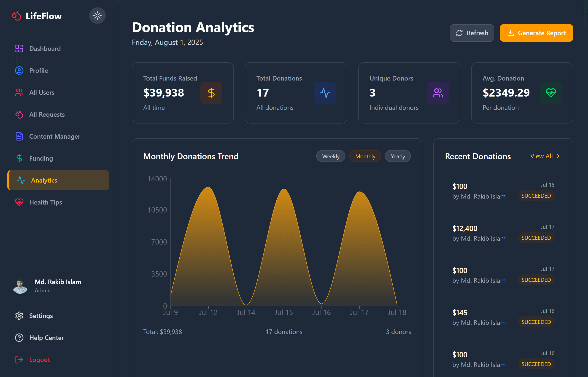
Task: Open All Requests droplet icon
Action: click(x=19, y=115)
